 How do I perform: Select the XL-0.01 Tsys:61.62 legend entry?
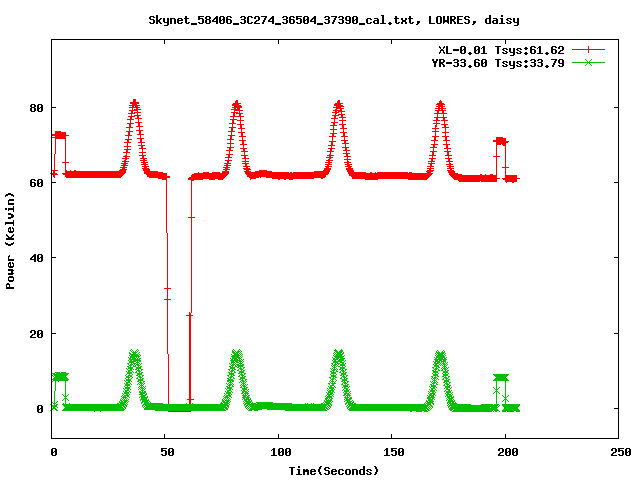[501, 50]
